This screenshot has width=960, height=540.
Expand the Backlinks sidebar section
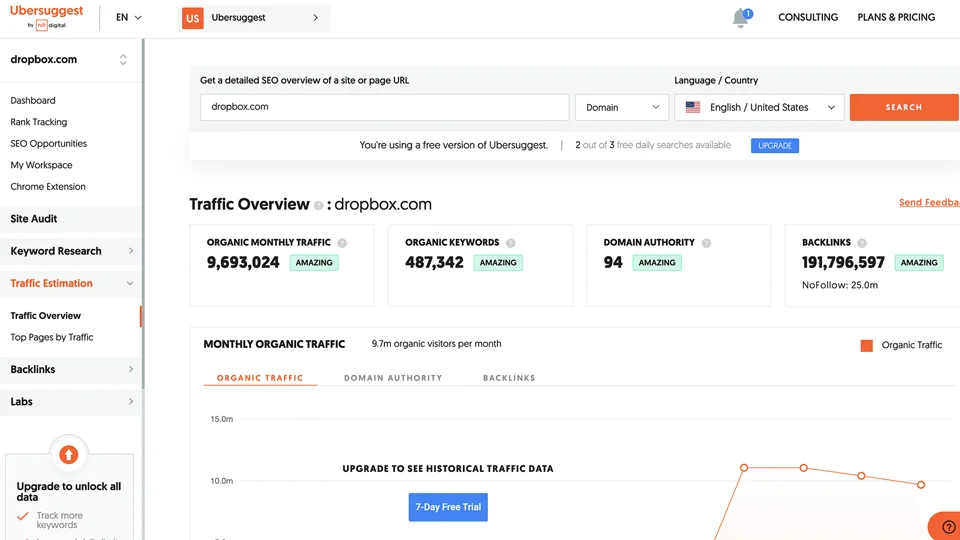71,369
